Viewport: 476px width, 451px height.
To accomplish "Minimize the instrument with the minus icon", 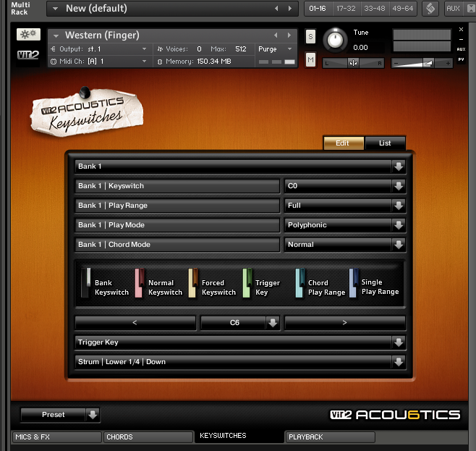I will tap(461, 40).
